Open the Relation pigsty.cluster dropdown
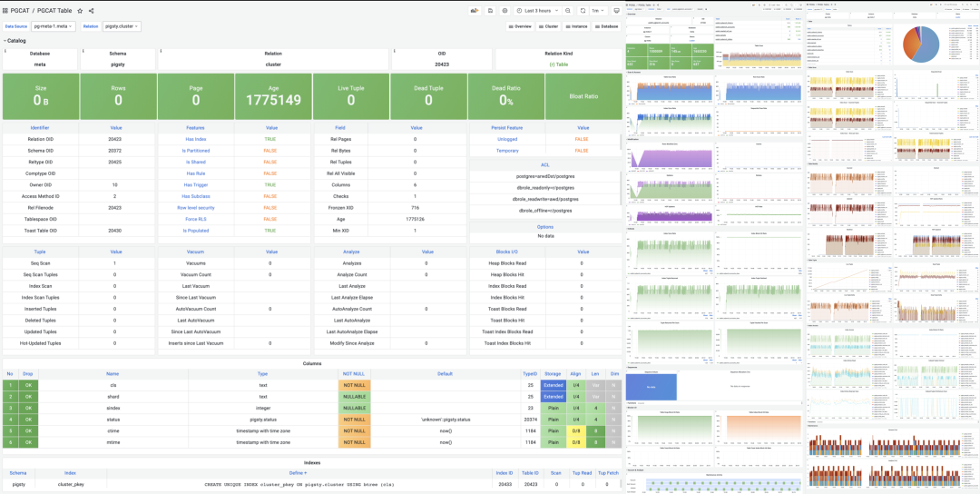The image size is (980, 494). pyautogui.click(x=121, y=27)
